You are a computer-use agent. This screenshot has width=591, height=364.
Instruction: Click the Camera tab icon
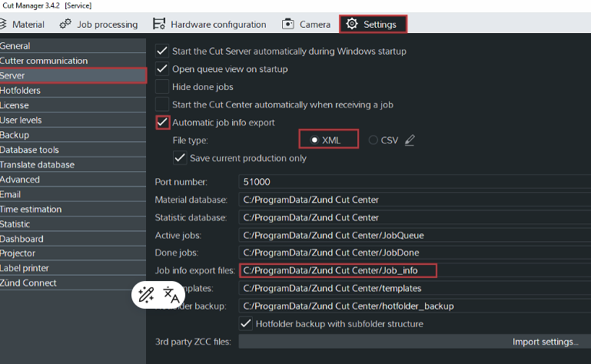288,24
